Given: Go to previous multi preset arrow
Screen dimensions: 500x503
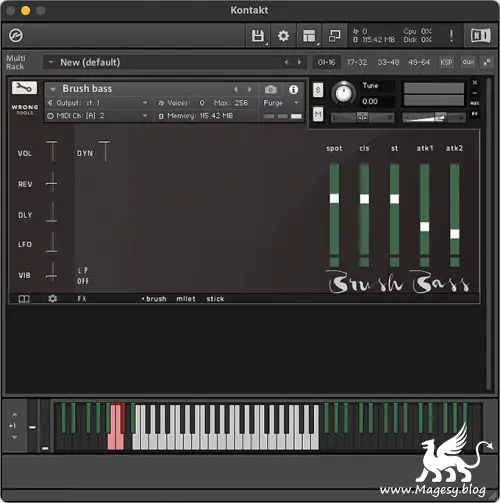Looking at the screenshot, I should (286, 62).
